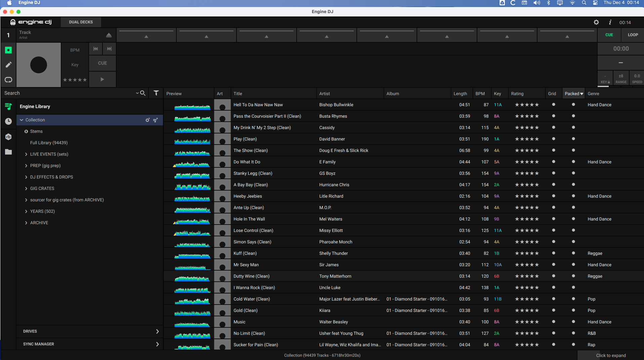Image resolution: width=644 pixels, height=360 pixels.
Task: Switch to the LOOP tab
Action: click(633, 35)
